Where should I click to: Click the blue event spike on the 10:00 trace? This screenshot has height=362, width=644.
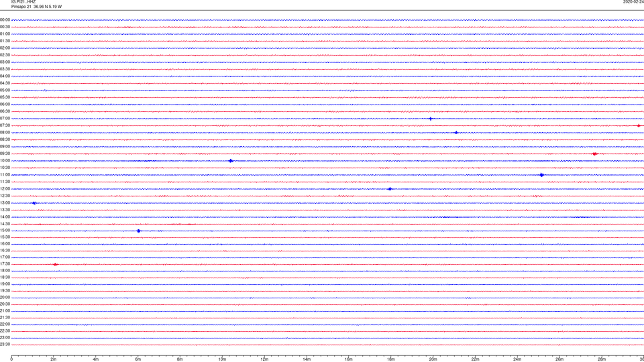tap(231, 161)
